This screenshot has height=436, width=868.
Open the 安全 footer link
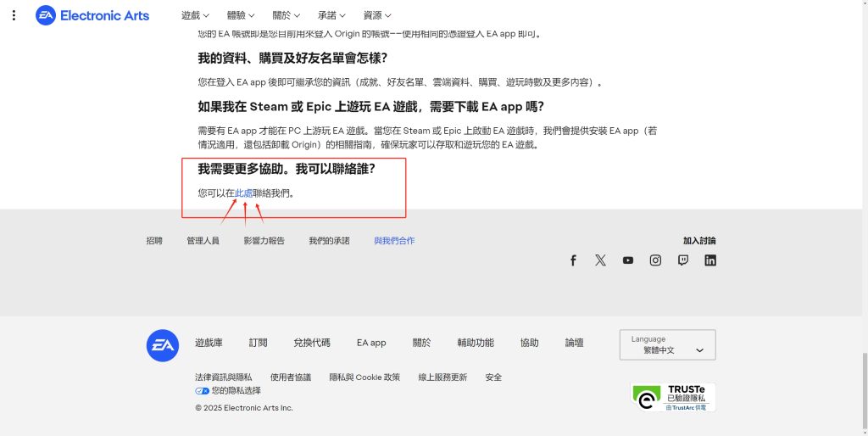494,377
